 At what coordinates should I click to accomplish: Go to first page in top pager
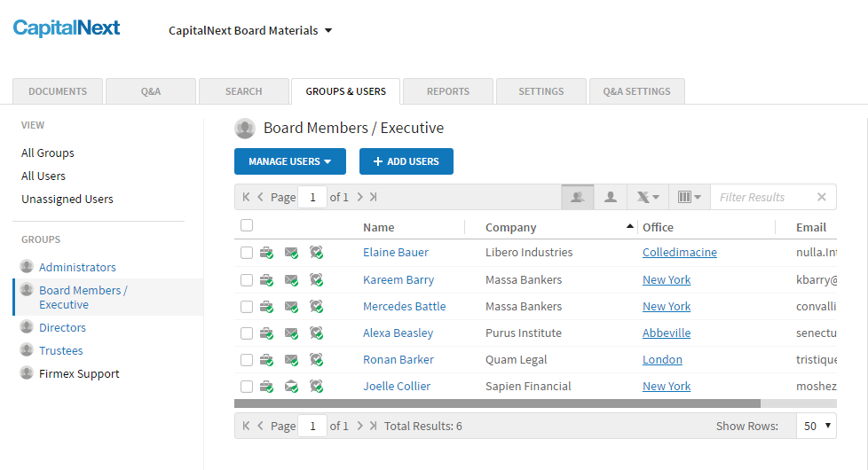point(247,197)
